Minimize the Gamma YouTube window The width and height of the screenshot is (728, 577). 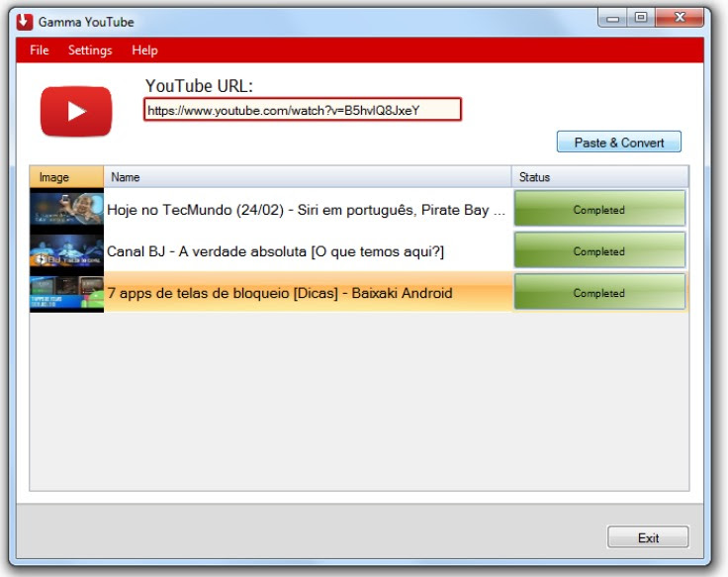pyautogui.click(x=612, y=18)
